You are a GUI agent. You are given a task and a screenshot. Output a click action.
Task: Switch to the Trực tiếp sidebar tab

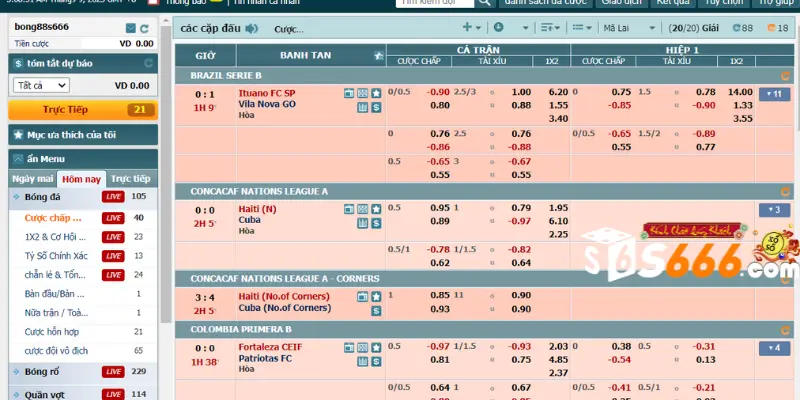pos(130,178)
